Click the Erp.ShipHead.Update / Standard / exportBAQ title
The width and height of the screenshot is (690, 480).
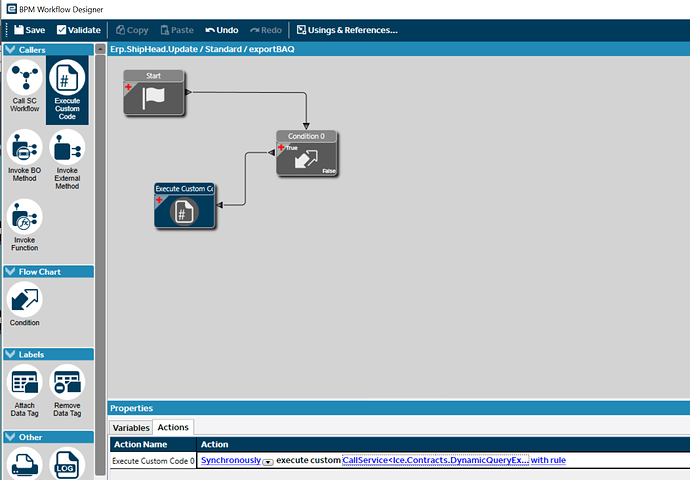202,49
